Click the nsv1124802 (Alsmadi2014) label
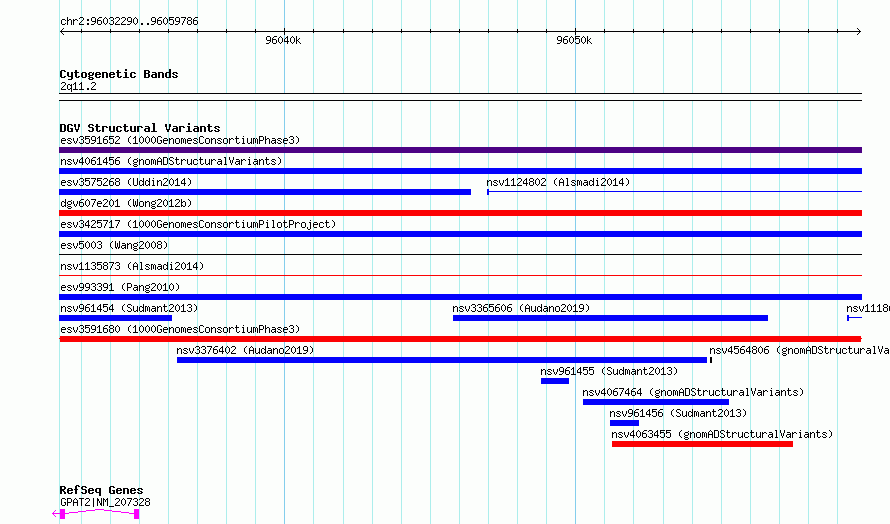 click(558, 182)
